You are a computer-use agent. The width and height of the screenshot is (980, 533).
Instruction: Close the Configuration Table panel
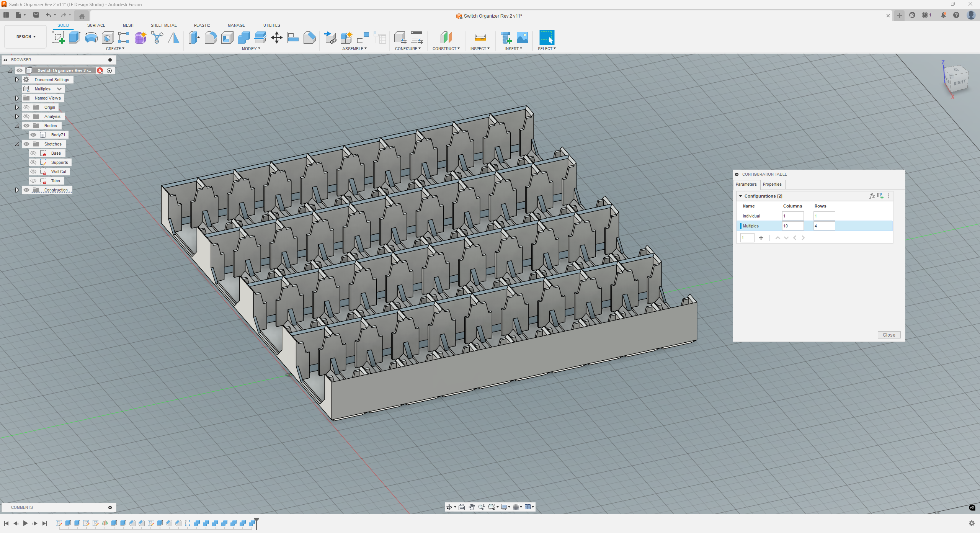(x=889, y=335)
